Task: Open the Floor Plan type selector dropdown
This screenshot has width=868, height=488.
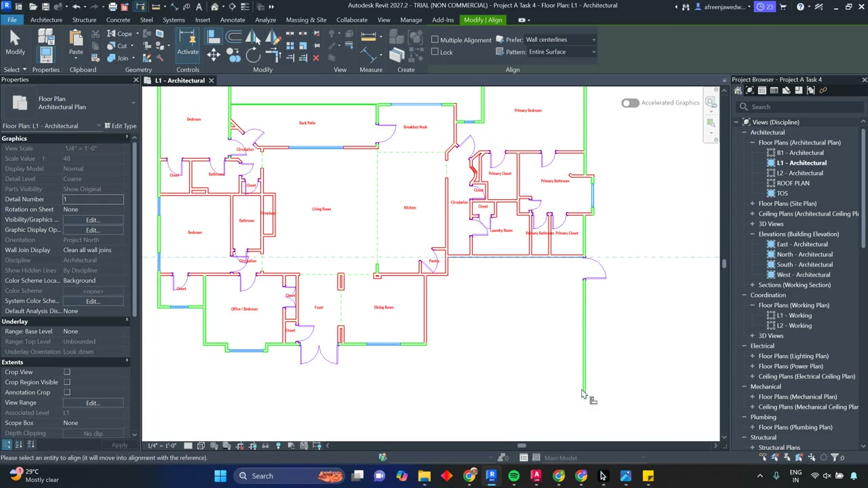Action: pos(68,103)
